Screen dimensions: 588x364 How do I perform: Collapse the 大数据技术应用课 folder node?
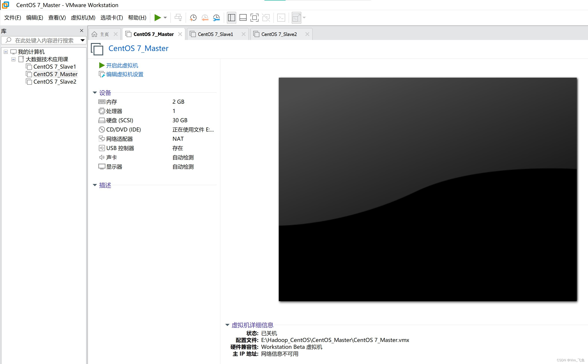[x=13, y=59]
